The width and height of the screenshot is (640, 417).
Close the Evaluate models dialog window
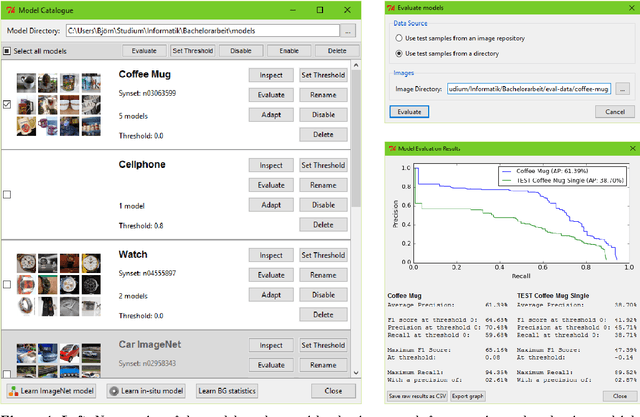click(x=633, y=8)
